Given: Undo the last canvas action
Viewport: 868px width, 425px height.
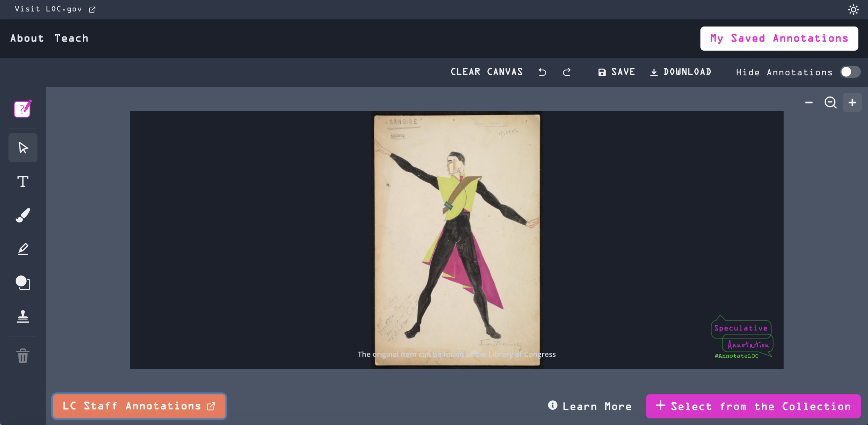Looking at the screenshot, I should [542, 72].
